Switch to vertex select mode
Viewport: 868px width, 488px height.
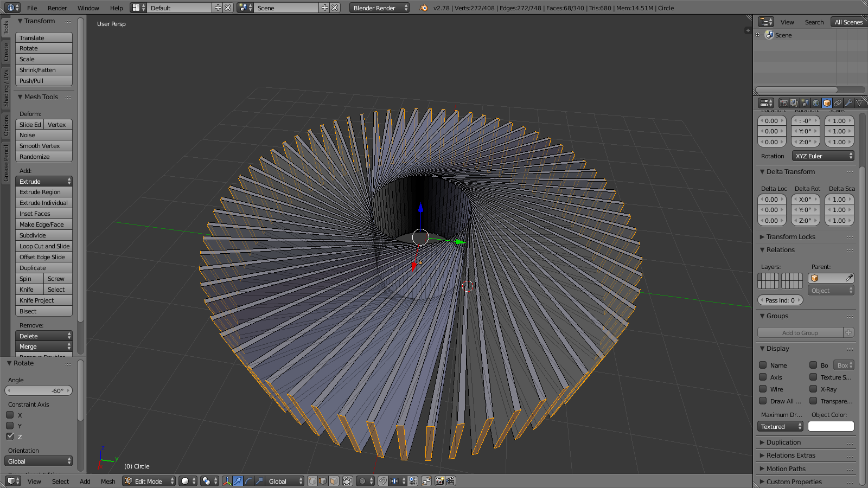[x=312, y=481]
